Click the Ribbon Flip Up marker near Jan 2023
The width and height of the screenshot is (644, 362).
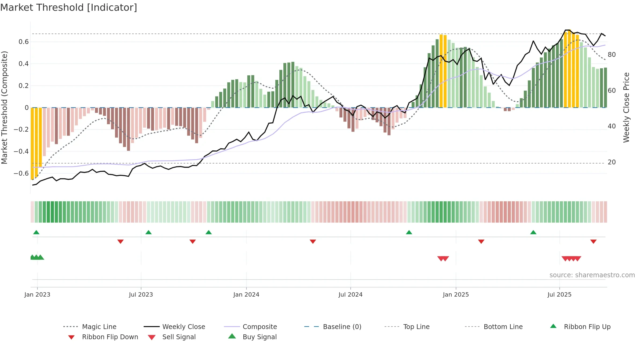[x=36, y=232]
